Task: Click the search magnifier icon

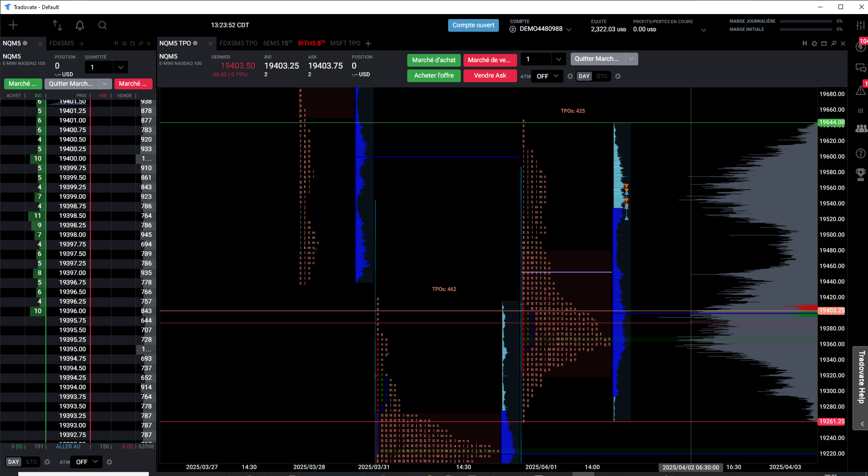Action: [x=103, y=25]
